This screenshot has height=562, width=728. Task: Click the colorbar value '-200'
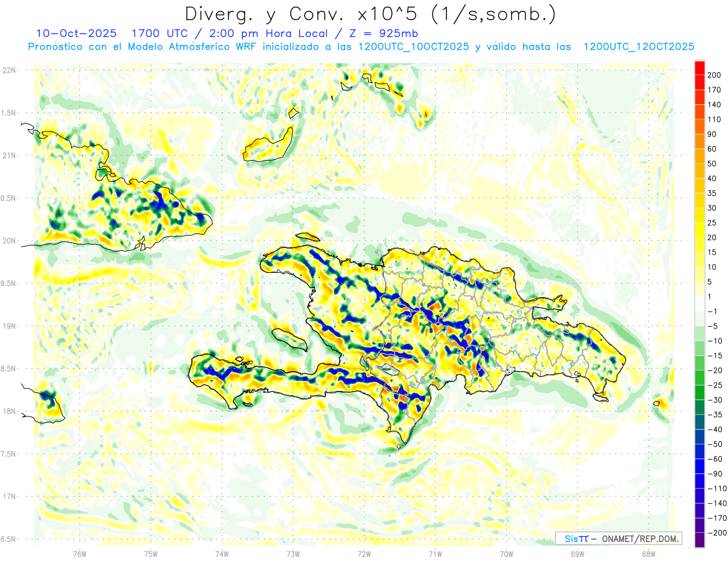(718, 533)
